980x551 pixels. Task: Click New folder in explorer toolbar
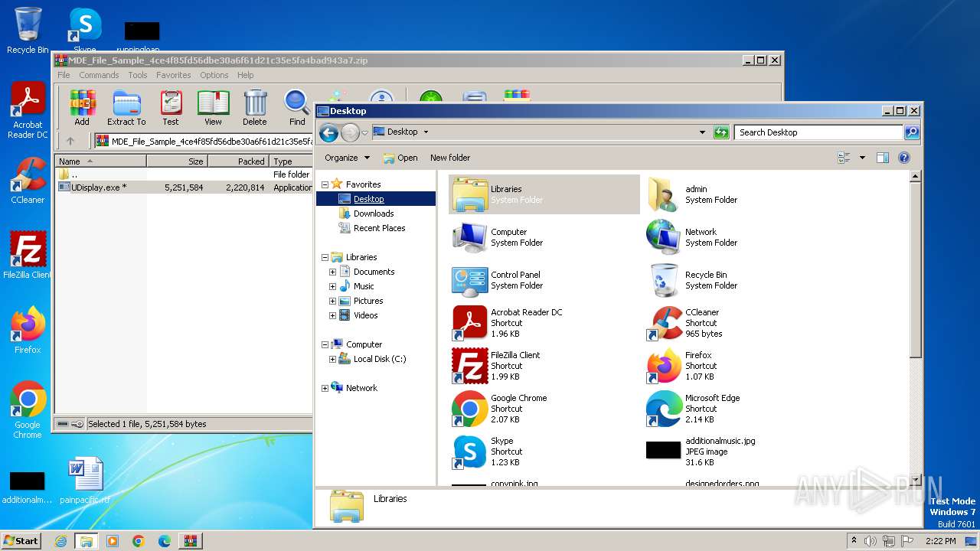(x=450, y=158)
